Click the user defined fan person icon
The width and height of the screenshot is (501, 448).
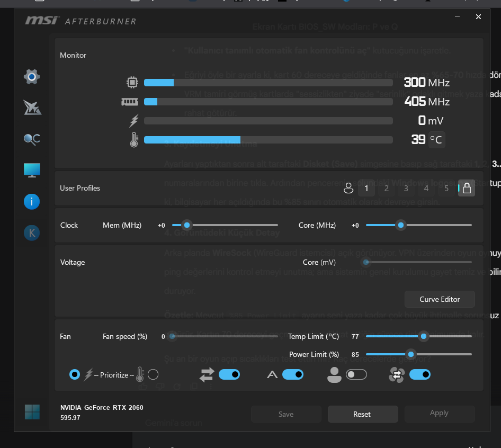(334, 374)
